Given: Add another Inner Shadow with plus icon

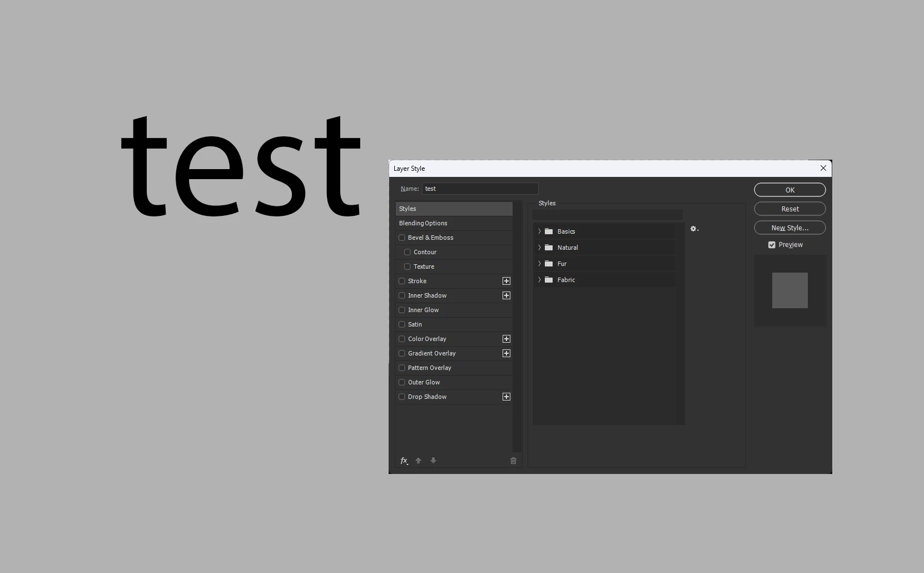Looking at the screenshot, I should coord(506,295).
